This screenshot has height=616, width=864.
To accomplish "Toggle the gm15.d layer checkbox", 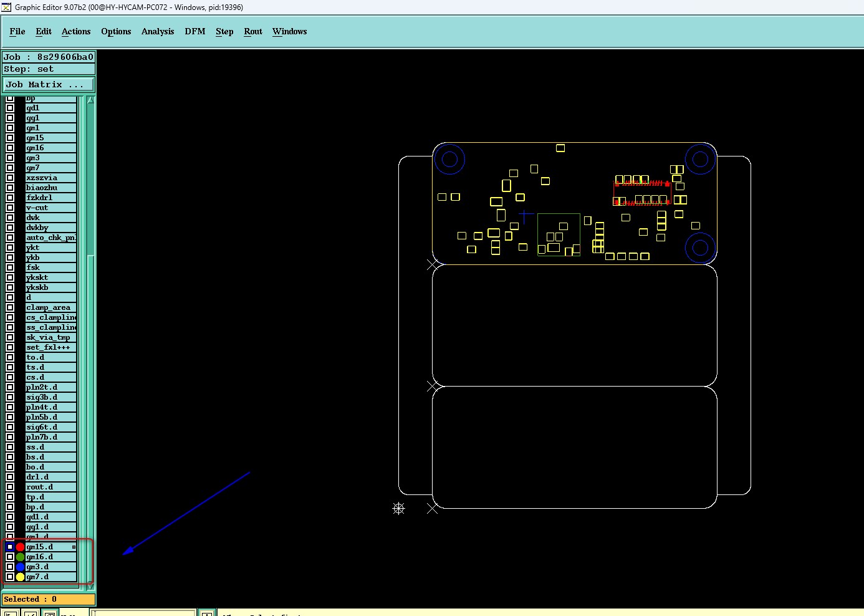I will (10, 547).
